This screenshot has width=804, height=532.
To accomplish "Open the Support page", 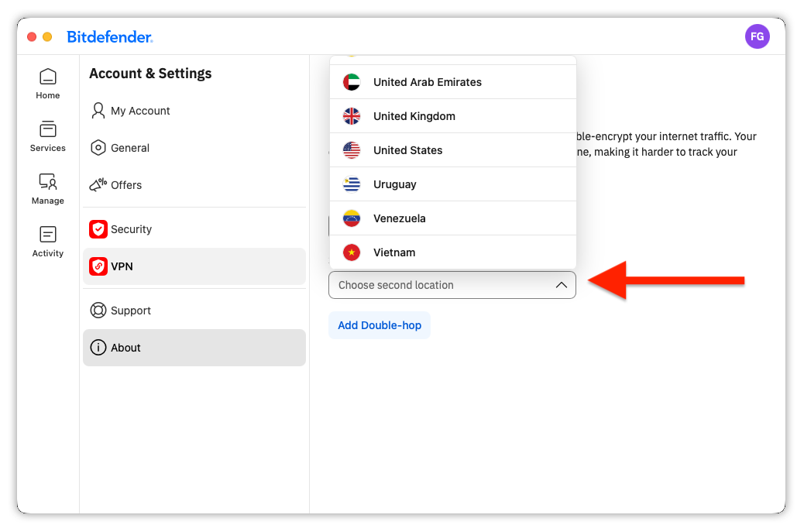I will pos(194,310).
